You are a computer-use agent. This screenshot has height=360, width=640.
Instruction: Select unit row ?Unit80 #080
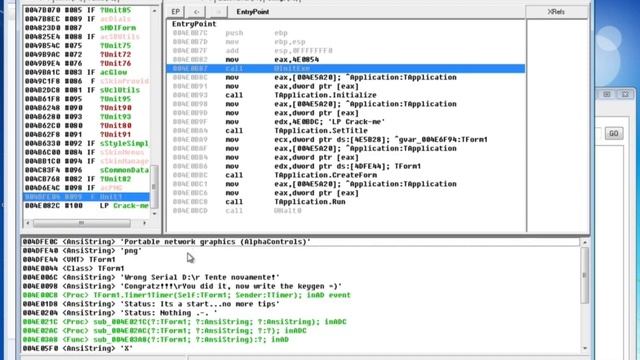pyautogui.click(x=87, y=126)
